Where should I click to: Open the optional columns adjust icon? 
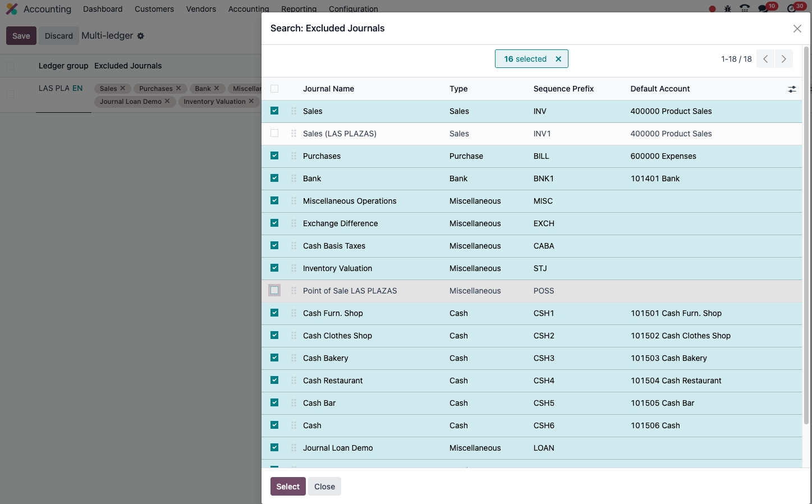(792, 89)
